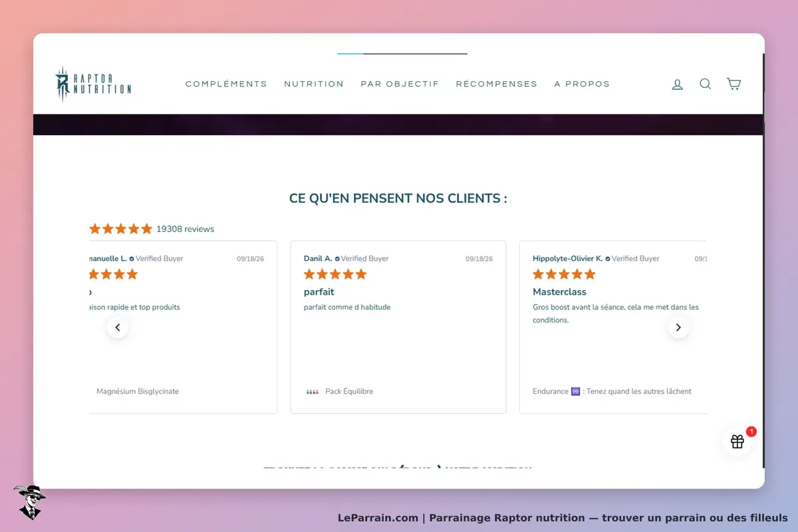Screen dimensions: 798x532
Task: Click the Pack Équilibre product thumbnail
Action: click(313, 392)
